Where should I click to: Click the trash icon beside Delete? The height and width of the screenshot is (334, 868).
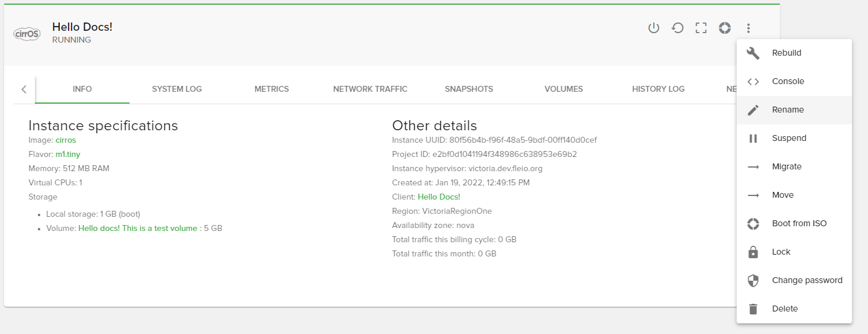[753, 309]
